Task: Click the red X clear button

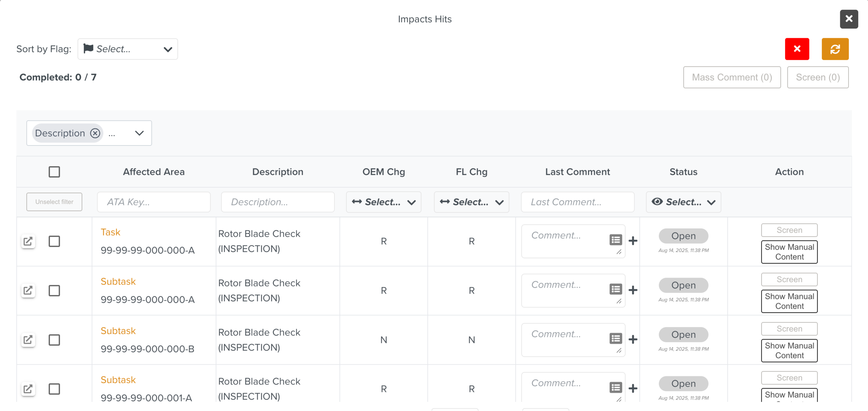Action: click(797, 49)
